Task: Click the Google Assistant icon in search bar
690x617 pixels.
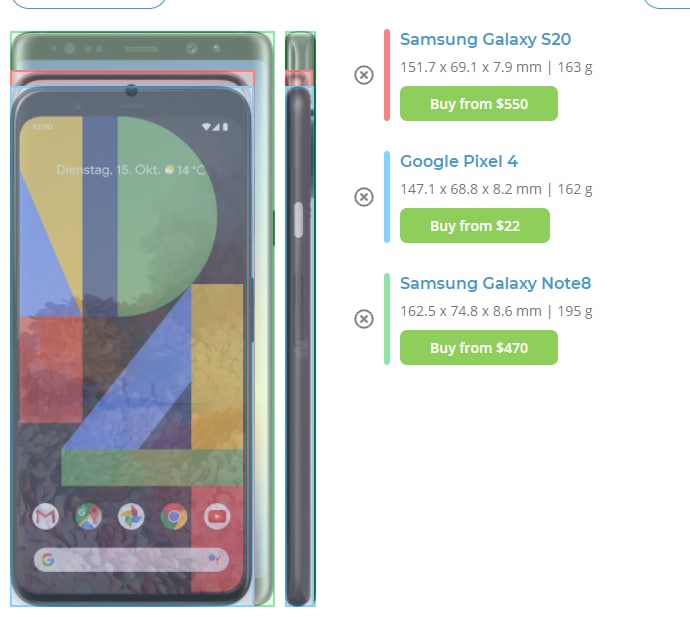Action: tap(214, 560)
